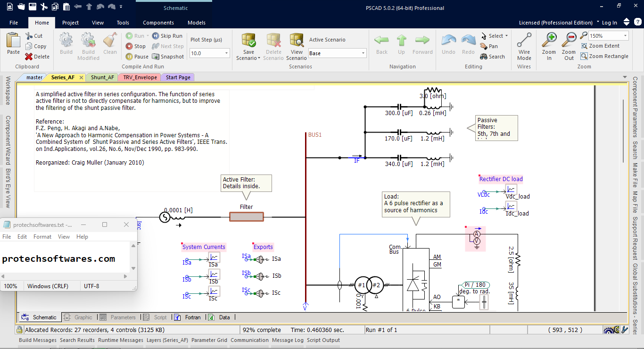The image size is (644, 349).
Task: Click scissors icon in title bar
Action: tap(44, 7)
